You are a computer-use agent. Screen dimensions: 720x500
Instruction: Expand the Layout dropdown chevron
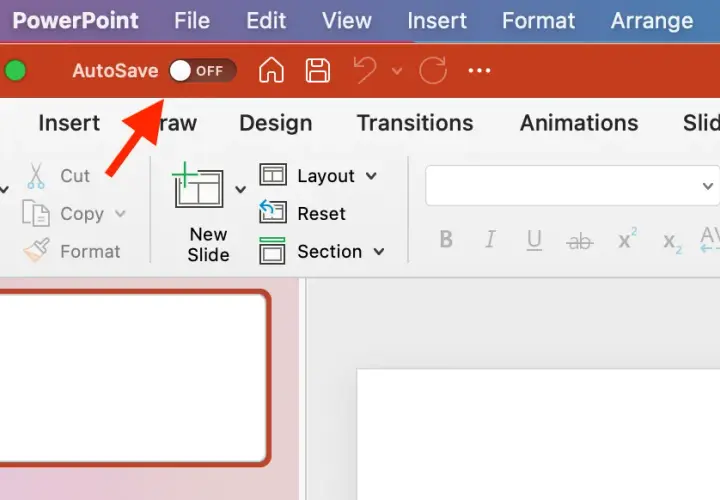(371, 176)
